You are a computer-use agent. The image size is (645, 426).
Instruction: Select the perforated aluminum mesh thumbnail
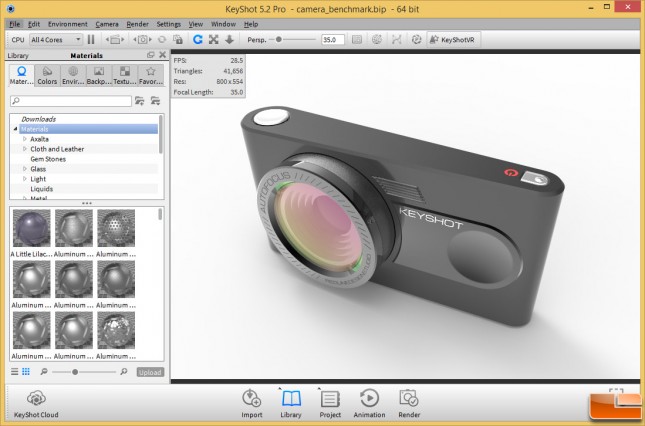(x=116, y=228)
